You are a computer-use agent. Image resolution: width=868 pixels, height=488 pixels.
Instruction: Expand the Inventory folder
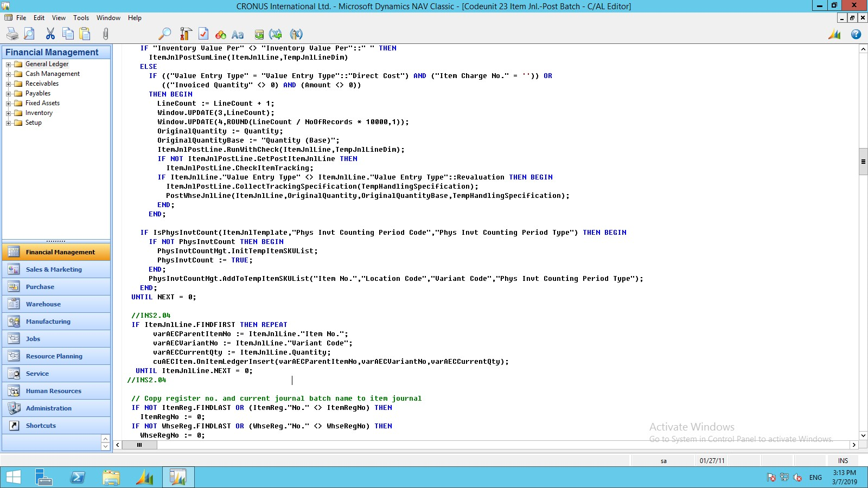(8, 113)
